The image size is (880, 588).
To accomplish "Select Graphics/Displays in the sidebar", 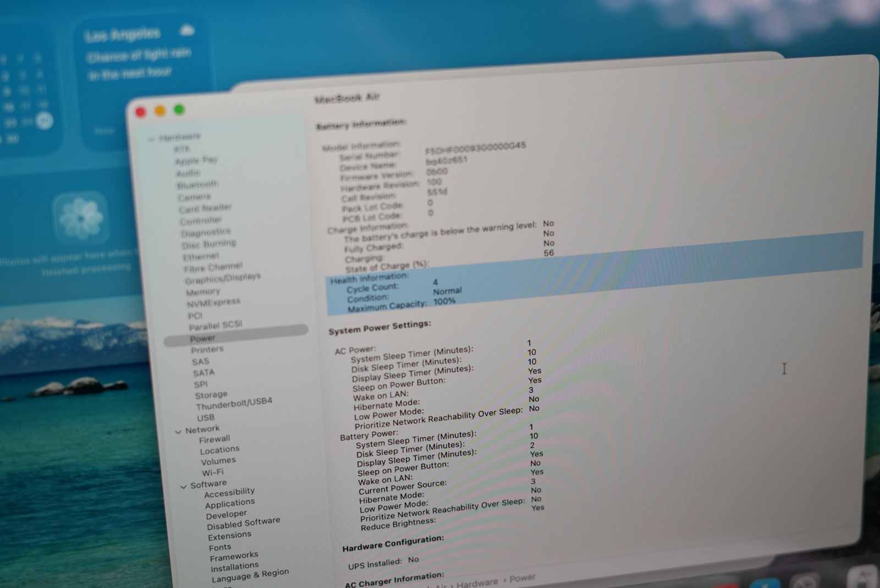I will [223, 278].
